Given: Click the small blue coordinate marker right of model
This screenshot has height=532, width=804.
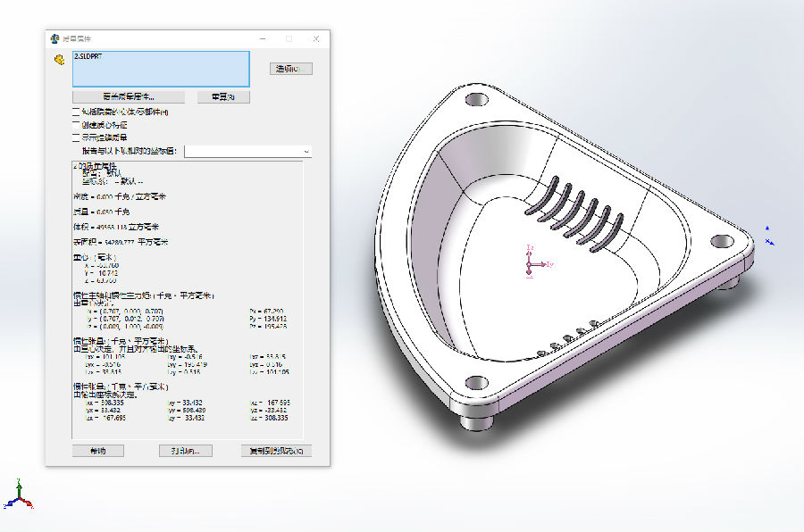Looking at the screenshot, I should coord(768,236).
